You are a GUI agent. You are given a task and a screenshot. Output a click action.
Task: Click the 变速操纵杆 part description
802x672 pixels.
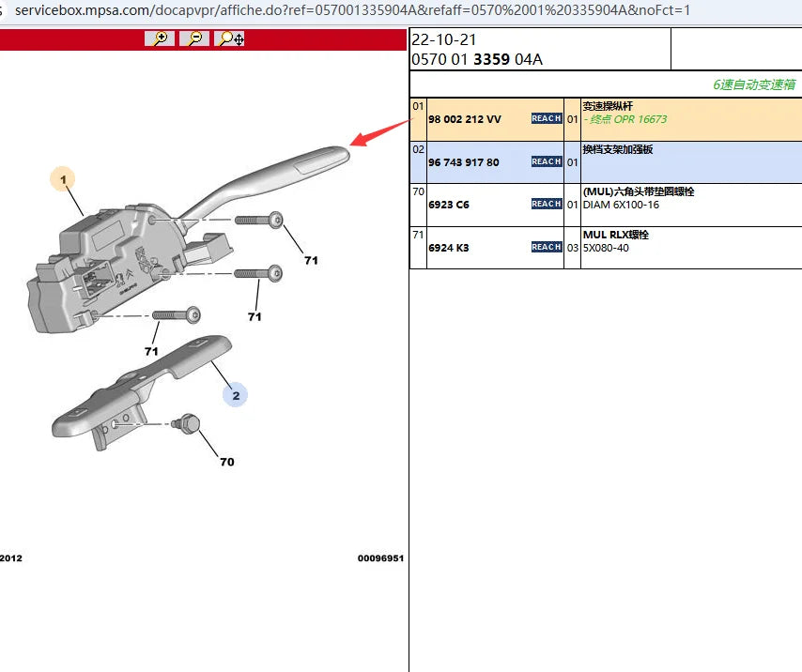(x=609, y=106)
